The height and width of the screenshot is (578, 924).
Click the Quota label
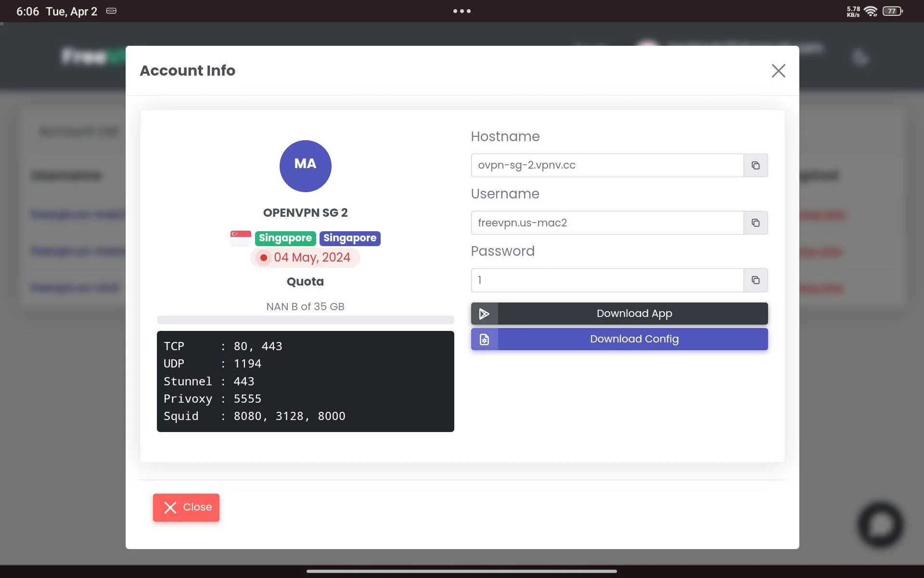coord(305,282)
